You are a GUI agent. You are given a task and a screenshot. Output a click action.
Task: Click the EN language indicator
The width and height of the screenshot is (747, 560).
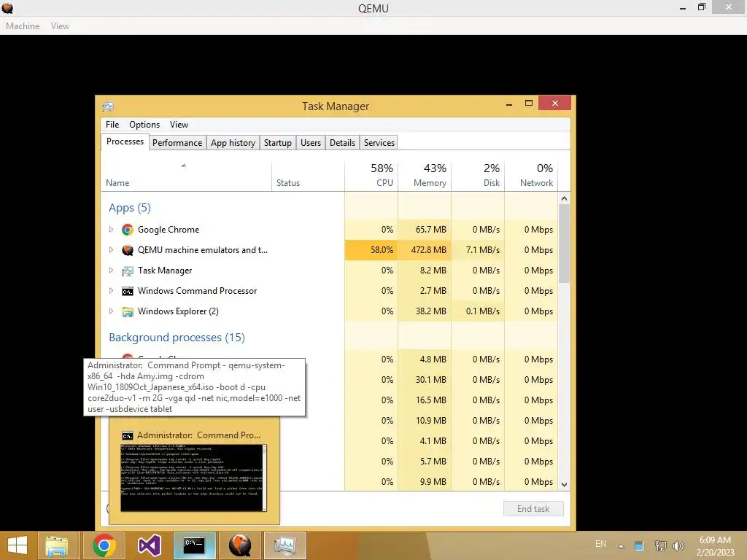coord(600,544)
